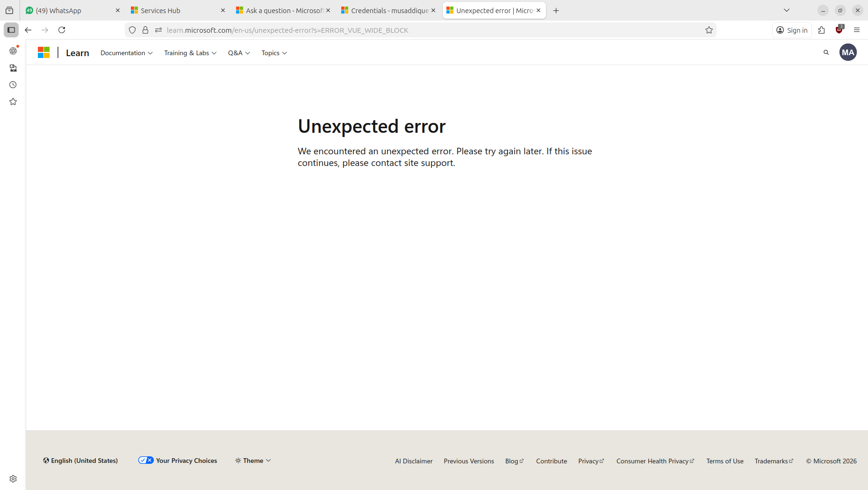868x490 pixels.
Task: Open the Trademarks footer link
Action: tap(774, 461)
